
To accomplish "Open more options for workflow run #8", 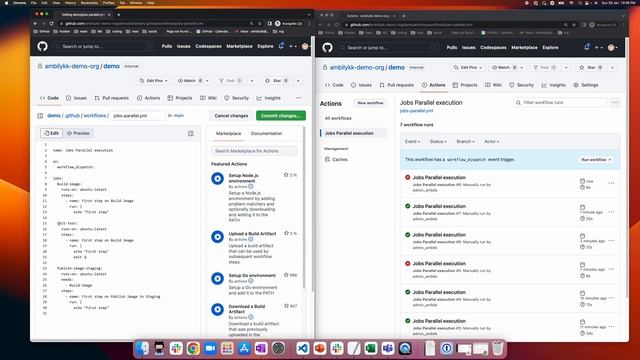I will coord(611,183).
